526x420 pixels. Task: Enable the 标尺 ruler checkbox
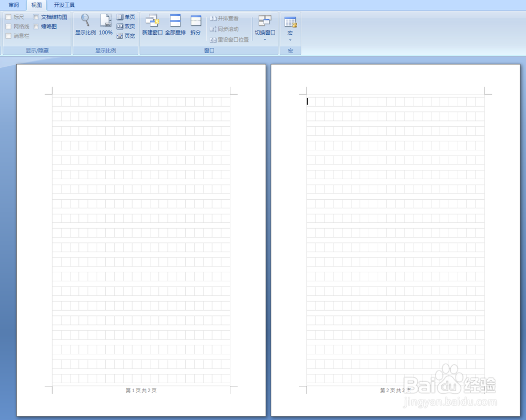coord(8,17)
